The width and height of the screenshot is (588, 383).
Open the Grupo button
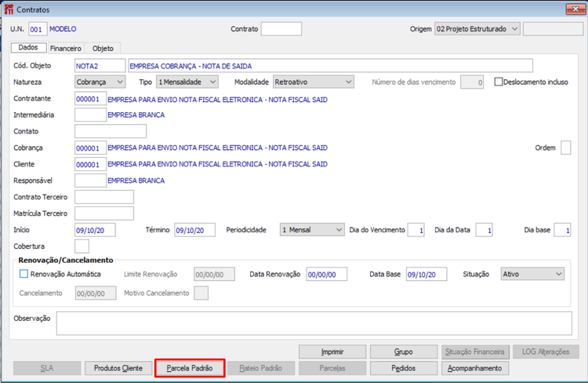404,352
